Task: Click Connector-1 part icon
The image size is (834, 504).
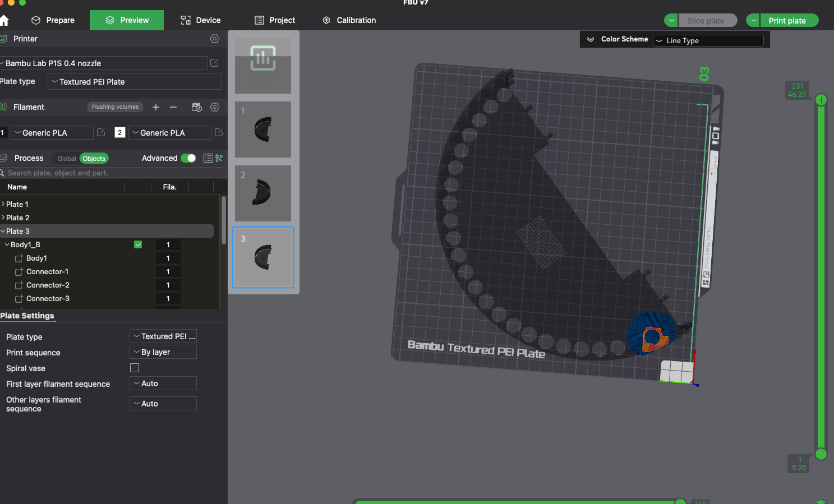Action: [x=19, y=272]
